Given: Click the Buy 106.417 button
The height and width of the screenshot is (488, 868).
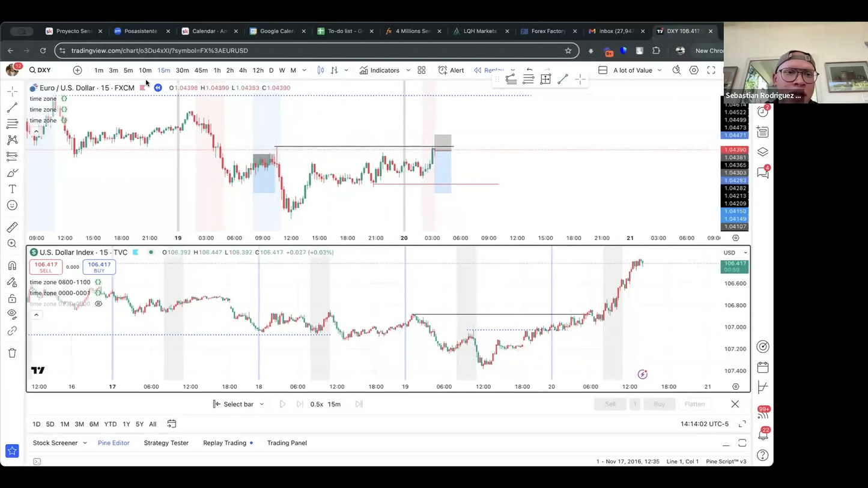Looking at the screenshot, I should tap(99, 267).
